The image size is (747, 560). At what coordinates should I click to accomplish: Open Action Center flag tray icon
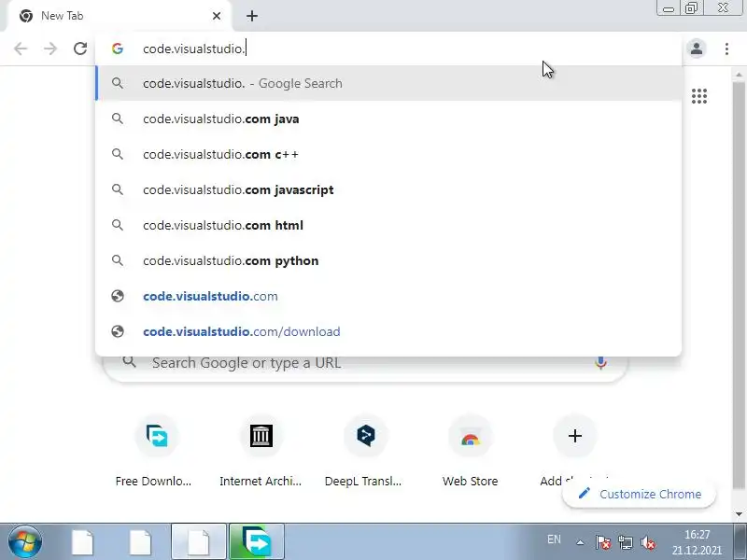pos(602,542)
